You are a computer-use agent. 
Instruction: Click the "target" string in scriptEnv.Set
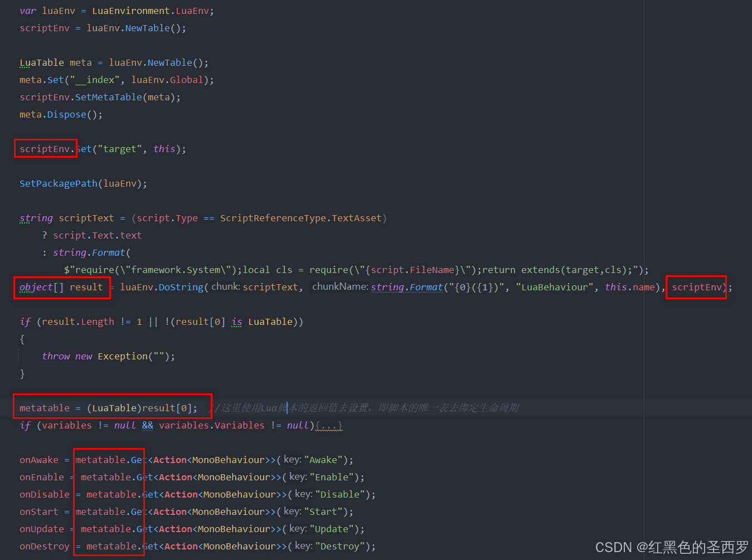120,149
